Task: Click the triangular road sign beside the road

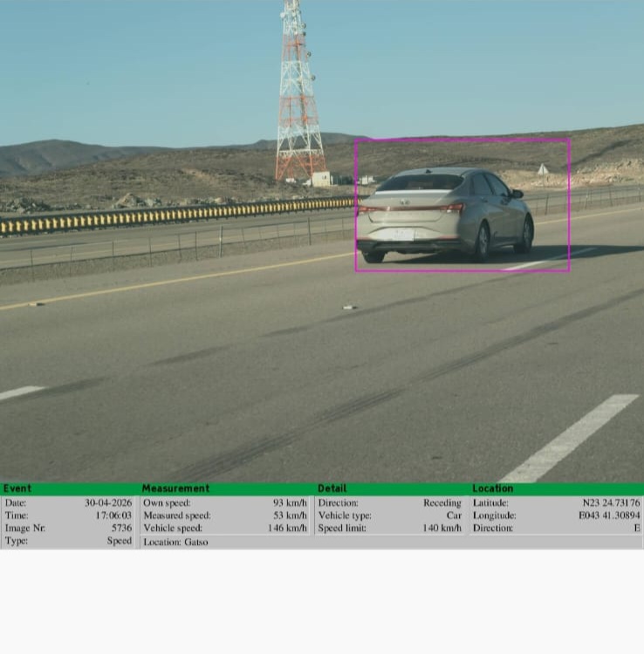Action: (543, 170)
